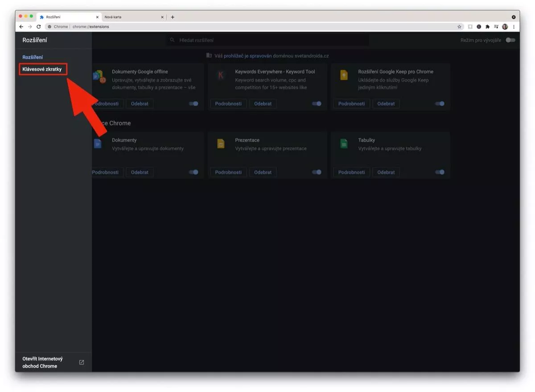
Task: Open the Extensions puzzle-piece menu
Action: 487,27
